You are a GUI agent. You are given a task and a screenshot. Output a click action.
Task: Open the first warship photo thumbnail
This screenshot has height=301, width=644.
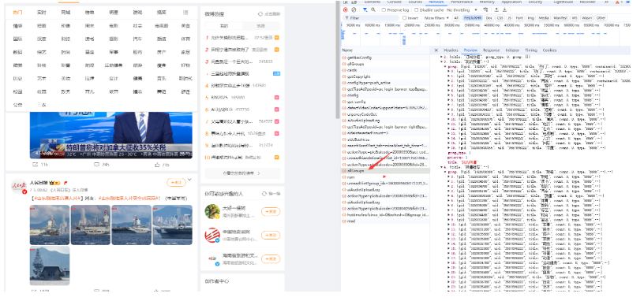coord(49,225)
